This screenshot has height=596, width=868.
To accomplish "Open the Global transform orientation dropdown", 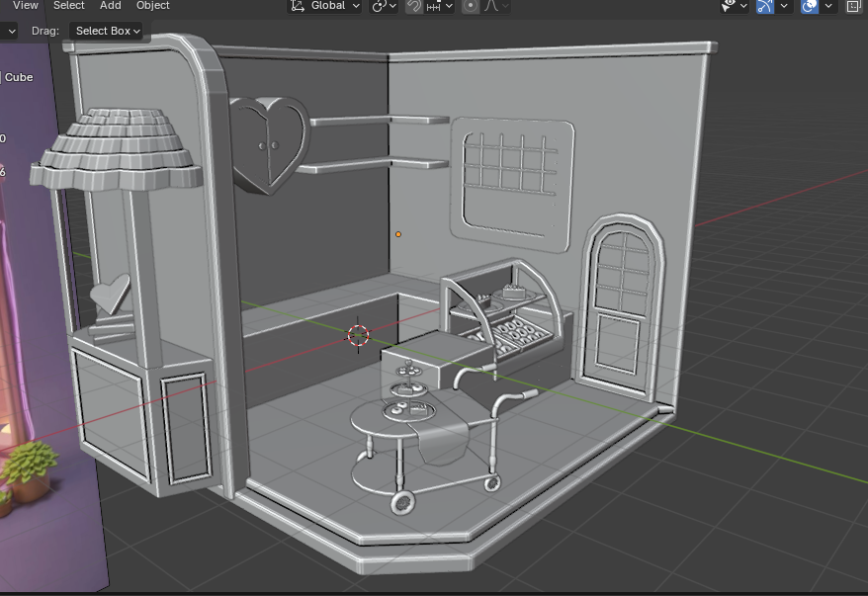I will click(325, 6).
